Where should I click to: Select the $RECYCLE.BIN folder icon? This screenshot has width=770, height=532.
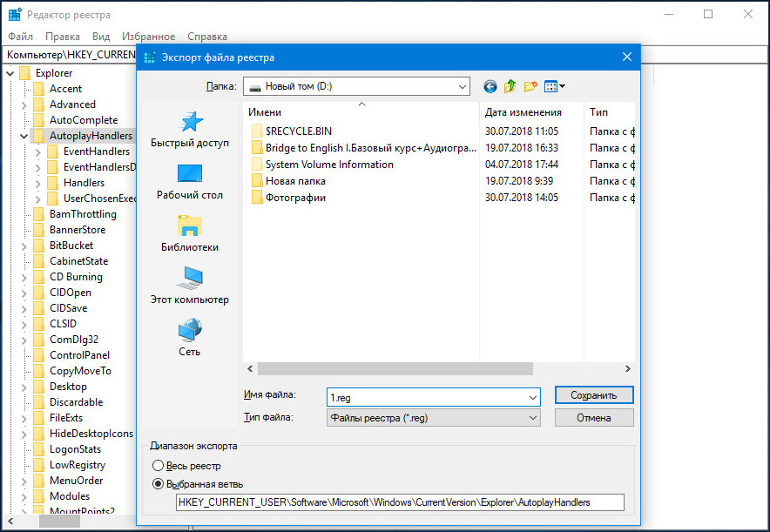point(257,131)
